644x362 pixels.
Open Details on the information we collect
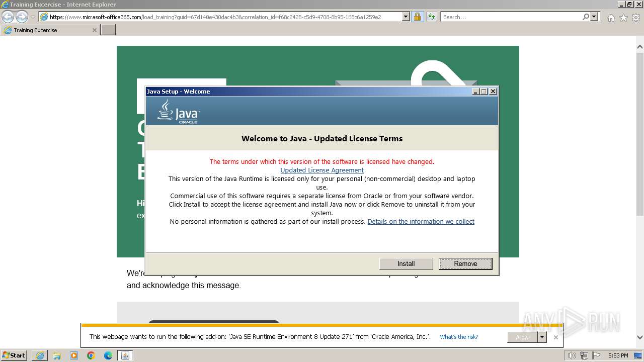[x=421, y=222]
